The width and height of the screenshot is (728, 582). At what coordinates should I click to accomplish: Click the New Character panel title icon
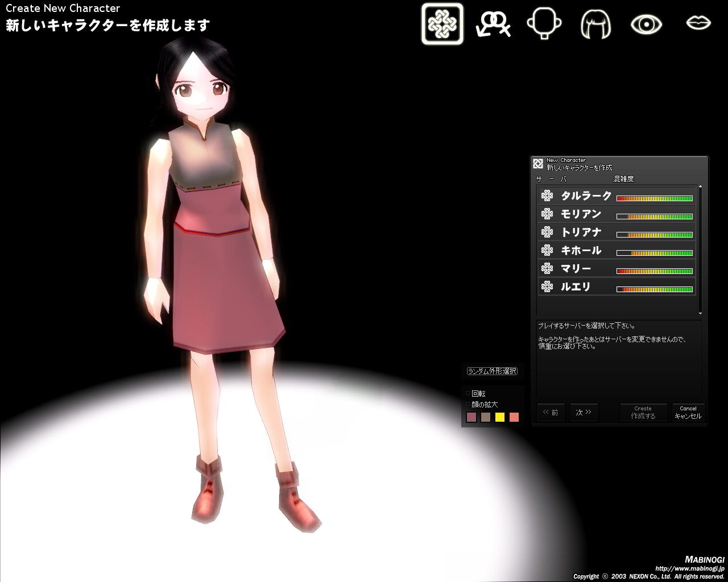[x=538, y=164]
